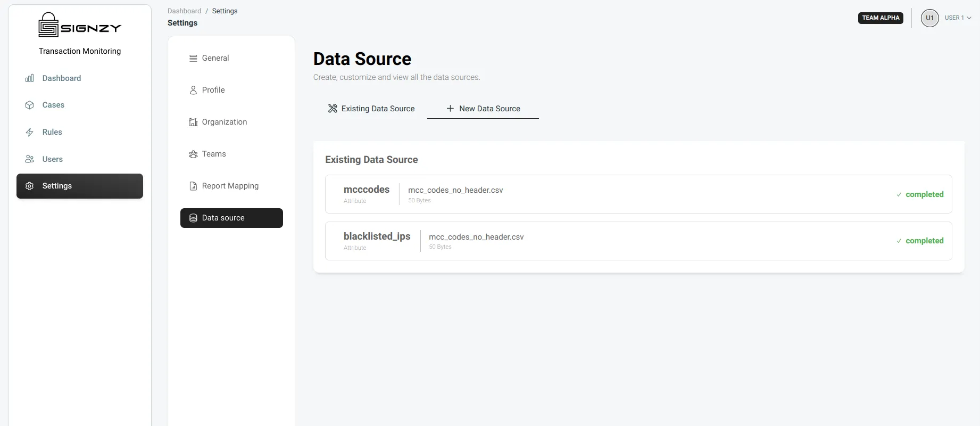980x426 pixels.
Task: Click the plus icon for New Data Source
Action: (x=450, y=109)
